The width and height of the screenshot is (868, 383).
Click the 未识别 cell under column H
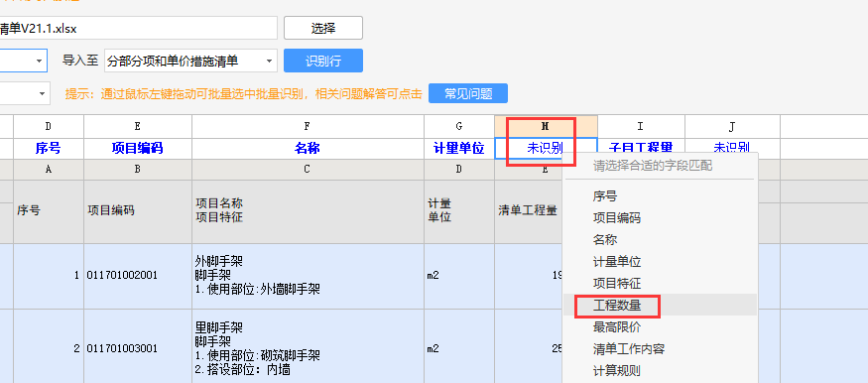tap(546, 148)
